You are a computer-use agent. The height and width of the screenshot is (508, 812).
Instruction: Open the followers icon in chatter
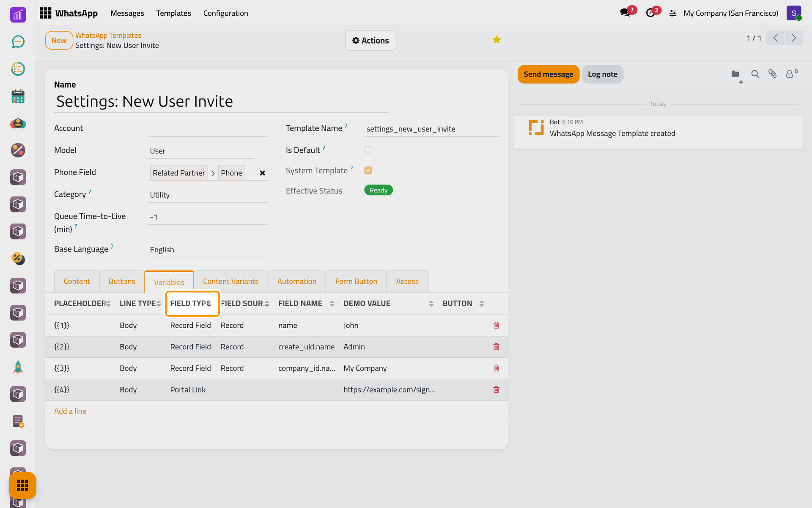791,74
